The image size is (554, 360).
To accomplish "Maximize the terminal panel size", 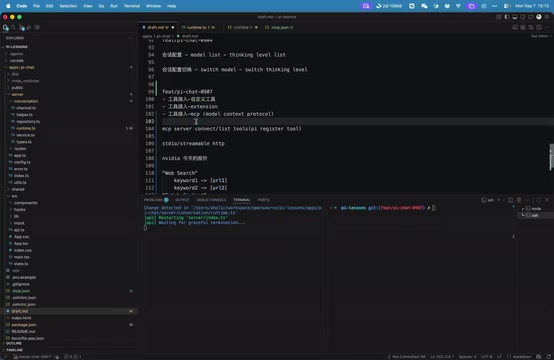I will point(539,200).
